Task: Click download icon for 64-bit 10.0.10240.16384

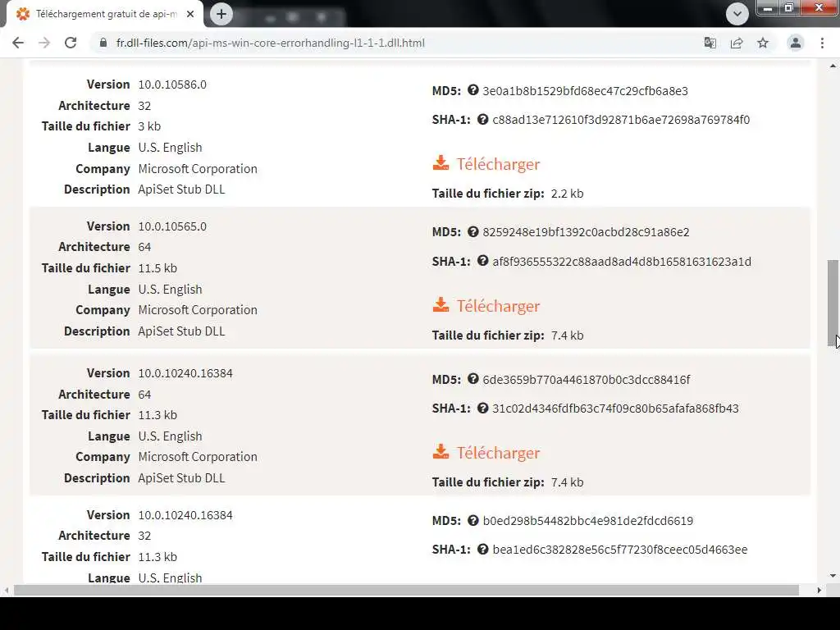Action: (441, 452)
